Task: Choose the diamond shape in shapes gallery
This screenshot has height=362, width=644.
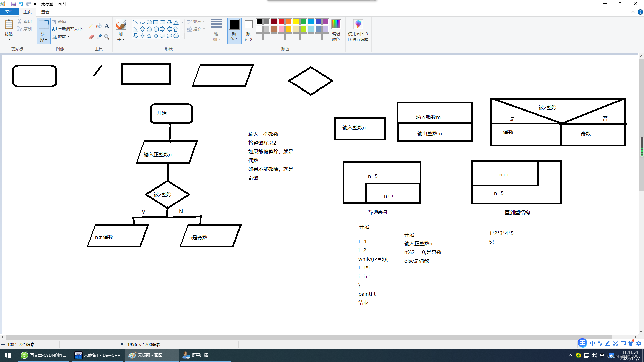Action: pos(143,29)
